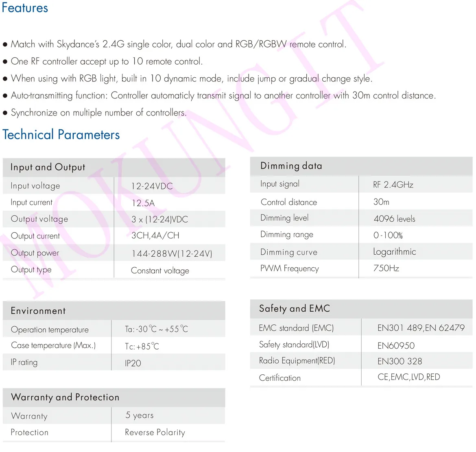Viewport: 476px width, 452px height.
Task: Select the "3 x (12-24)VDC" output voltage value
Action: tap(159, 219)
